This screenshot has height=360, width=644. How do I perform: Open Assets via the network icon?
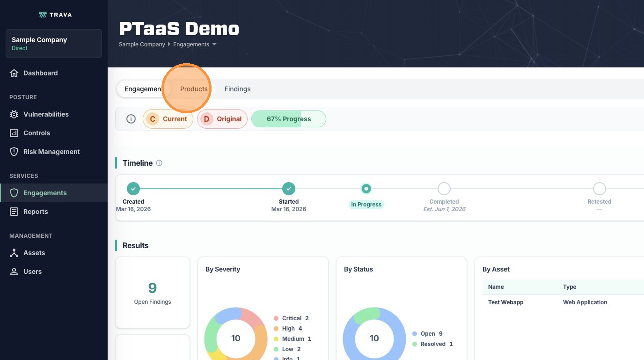coord(14,253)
